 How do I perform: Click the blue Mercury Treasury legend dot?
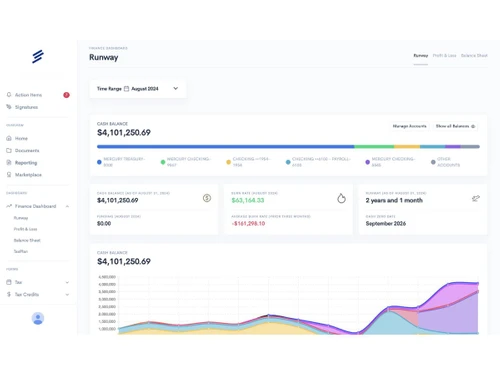(x=99, y=162)
